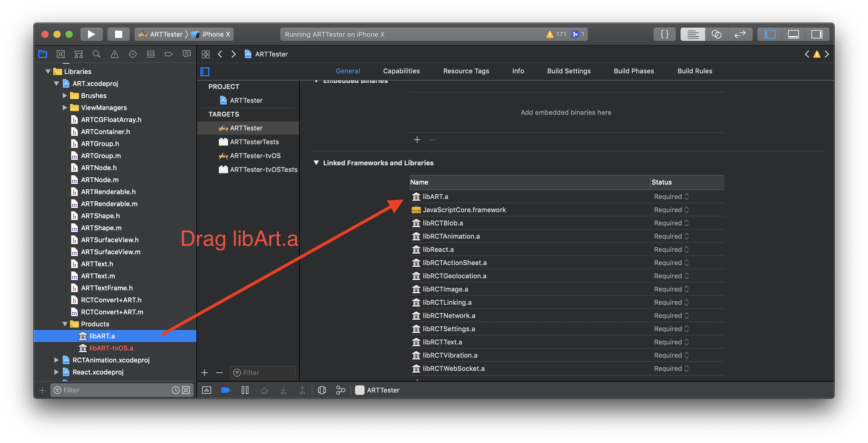868x443 pixels.
Task: Expand the Brushes folder
Action: pos(65,96)
